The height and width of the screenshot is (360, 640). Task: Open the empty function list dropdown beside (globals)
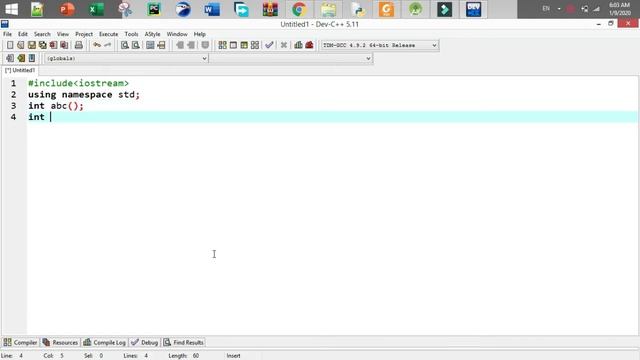coord(291,58)
